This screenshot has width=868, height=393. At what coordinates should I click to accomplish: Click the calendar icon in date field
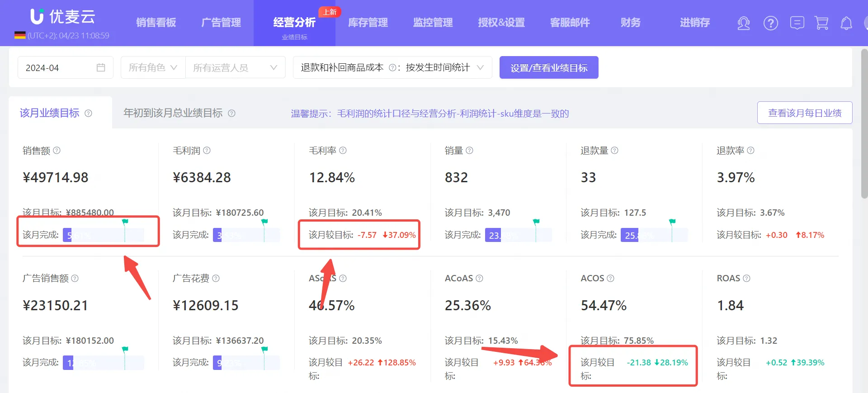[101, 67]
